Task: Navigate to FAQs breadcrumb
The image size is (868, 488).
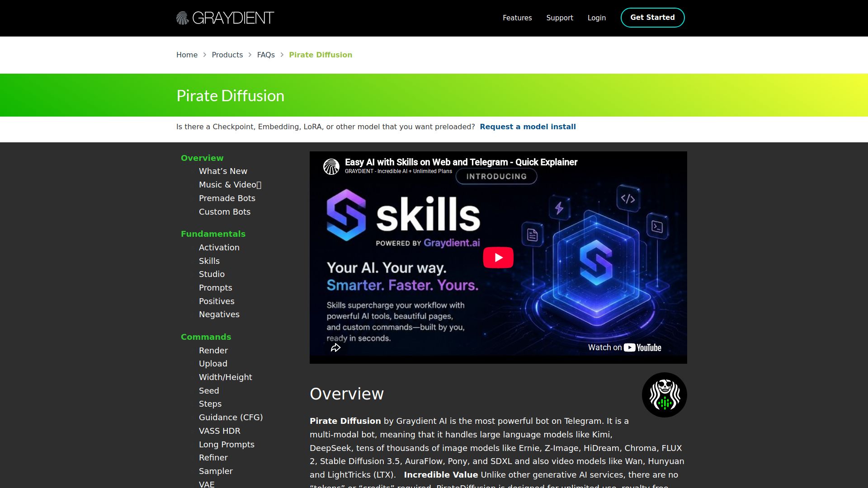Action: coord(266,55)
